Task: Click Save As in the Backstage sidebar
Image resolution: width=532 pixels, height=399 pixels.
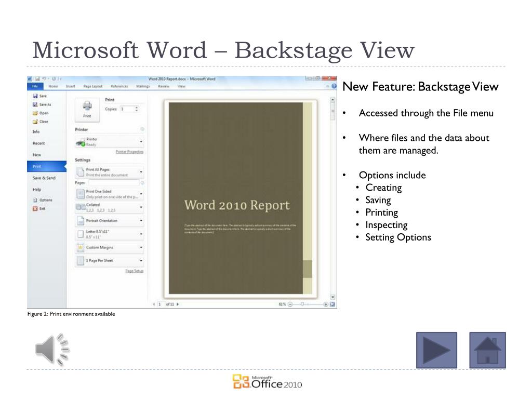Action: point(42,104)
